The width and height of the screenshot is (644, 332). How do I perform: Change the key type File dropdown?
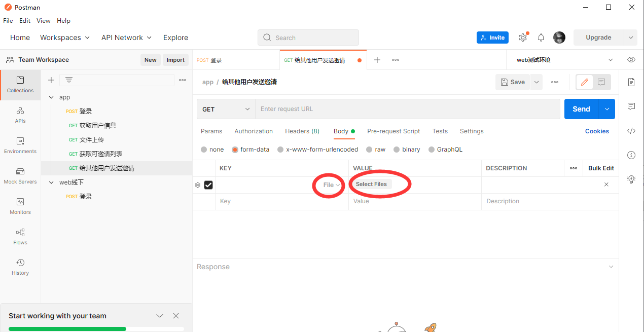(331, 185)
